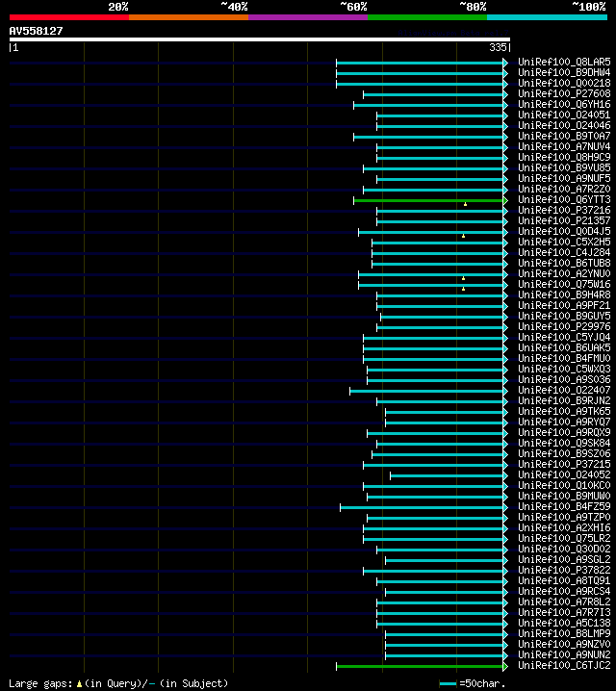The height and width of the screenshot is (691, 616).
Task: Select the UniRef100_B9VU85 label
Action: tap(564, 167)
